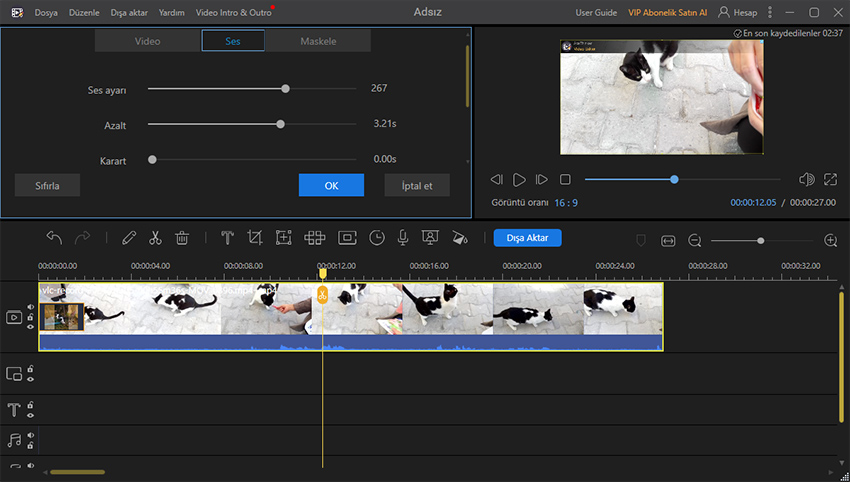850x482 pixels.
Task: Click the Karart slider handle
Action: pyautogui.click(x=152, y=159)
